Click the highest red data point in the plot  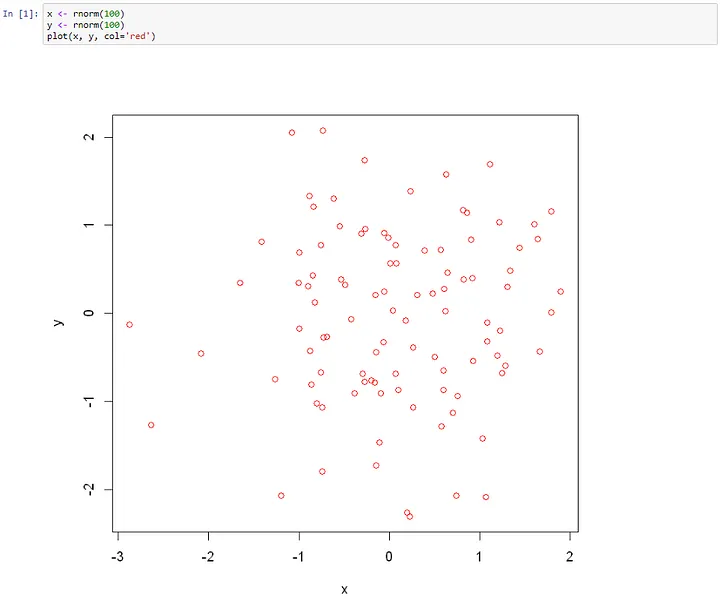[x=323, y=130]
